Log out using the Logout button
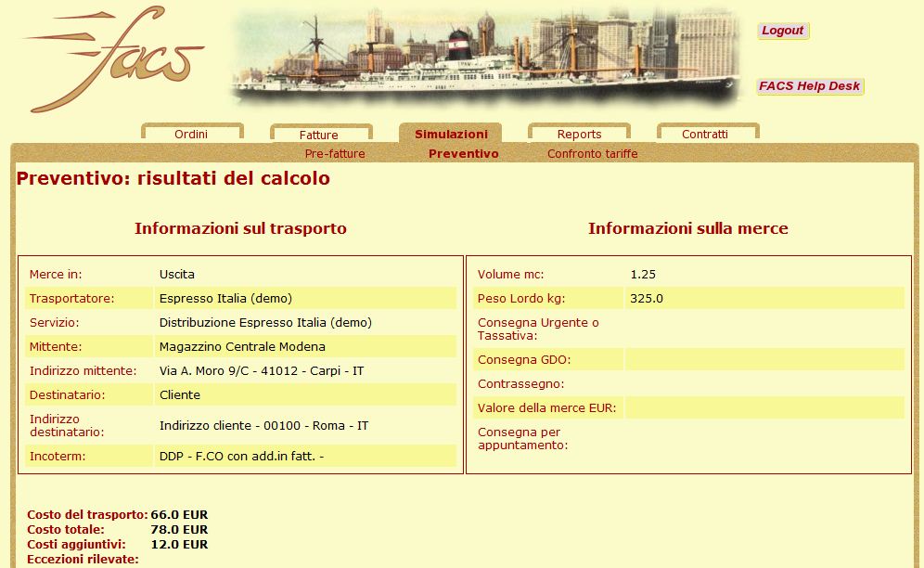924x568 pixels. (x=782, y=31)
